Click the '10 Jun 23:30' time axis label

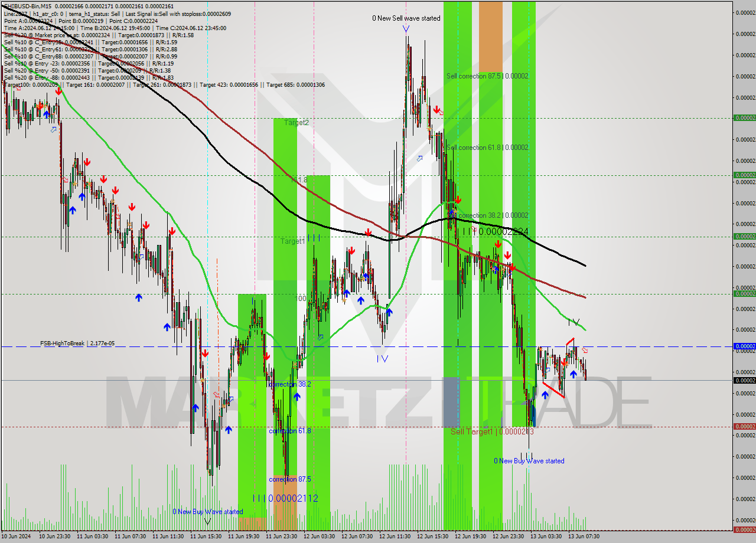[x=56, y=537]
